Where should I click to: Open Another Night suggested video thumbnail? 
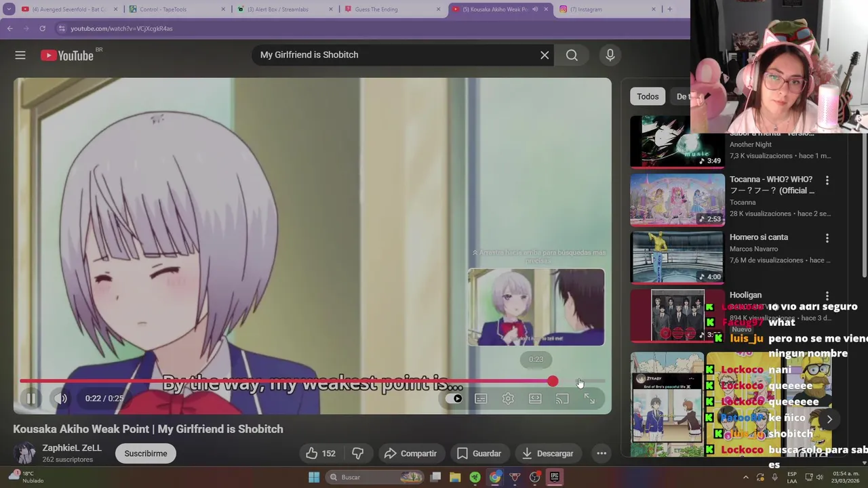[x=677, y=142]
